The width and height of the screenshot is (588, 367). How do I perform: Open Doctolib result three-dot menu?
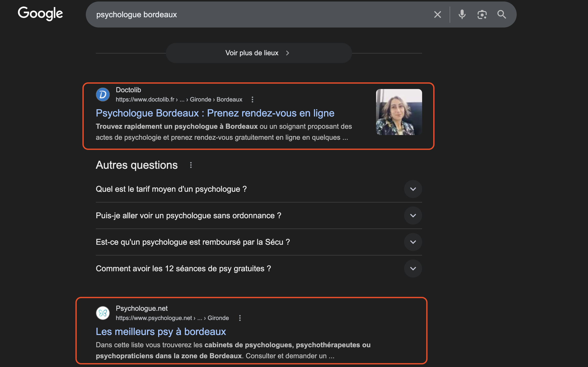(252, 99)
